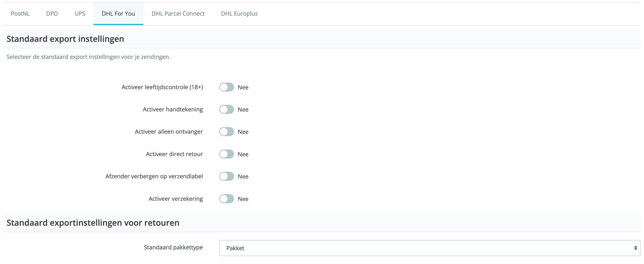Viewport: 644px width, 264px height.
Task: Toggle Afzender verbergen op verzendlabel
Action: click(x=226, y=176)
